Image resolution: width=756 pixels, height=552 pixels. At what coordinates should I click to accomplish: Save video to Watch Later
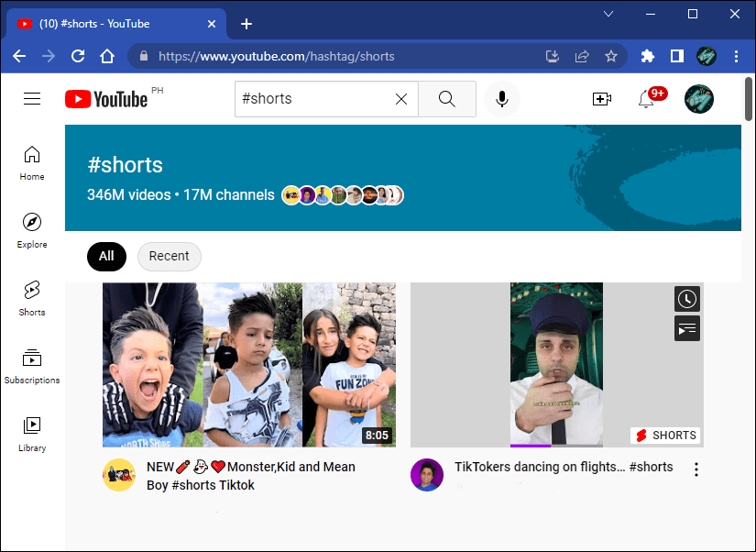coord(686,298)
